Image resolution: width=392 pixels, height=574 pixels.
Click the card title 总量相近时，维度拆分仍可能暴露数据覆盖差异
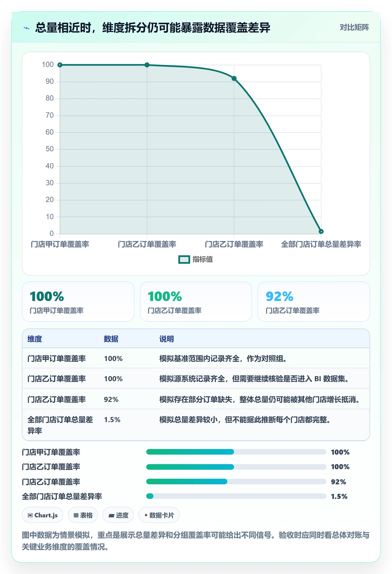pyautogui.click(x=153, y=28)
